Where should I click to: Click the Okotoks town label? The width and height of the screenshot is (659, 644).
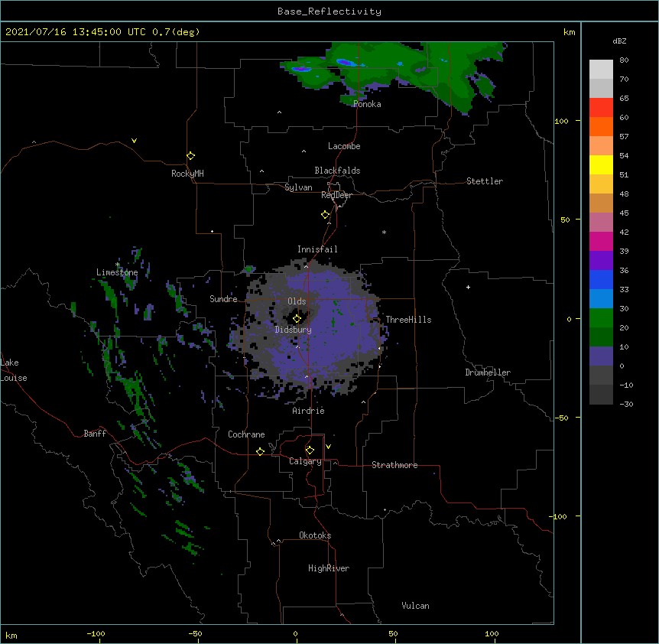pos(315,535)
